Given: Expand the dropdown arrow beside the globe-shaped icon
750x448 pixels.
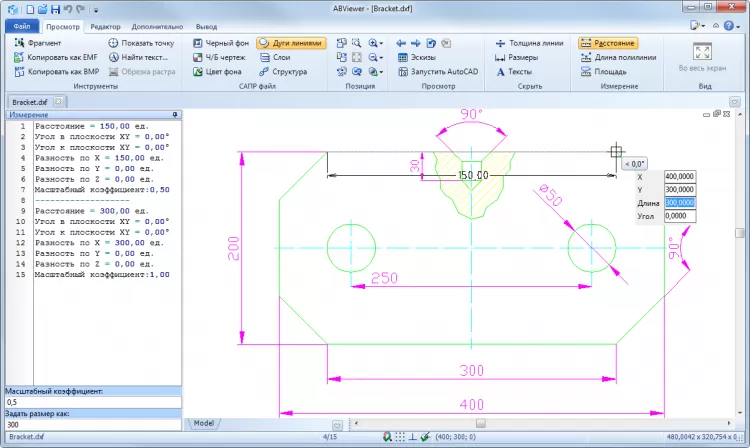Looking at the screenshot, I should [x=381, y=72].
